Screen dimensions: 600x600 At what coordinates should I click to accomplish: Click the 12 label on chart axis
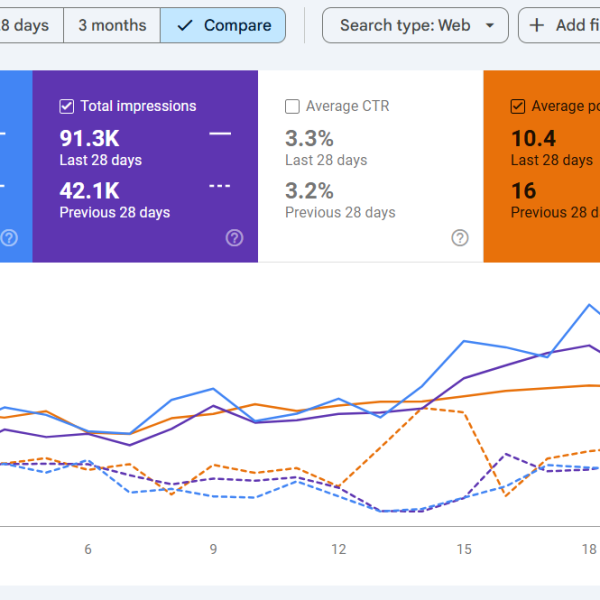(x=339, y=549)
